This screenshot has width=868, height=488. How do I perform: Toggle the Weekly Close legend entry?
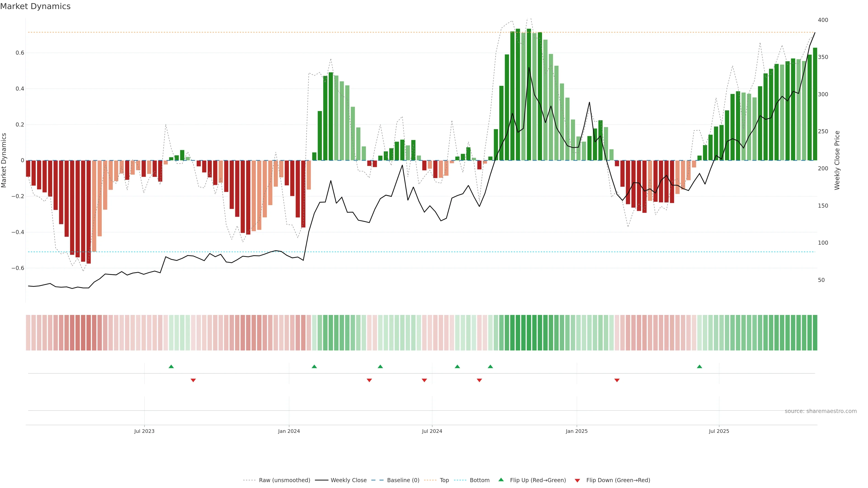pyautogui.click(x=348, y=480)
